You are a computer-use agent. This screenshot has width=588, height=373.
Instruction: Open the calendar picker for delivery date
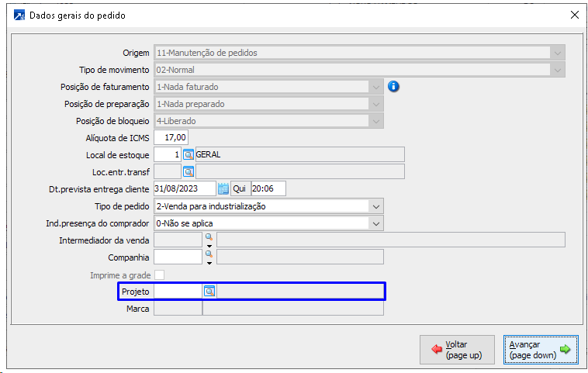tap(223, 188)
